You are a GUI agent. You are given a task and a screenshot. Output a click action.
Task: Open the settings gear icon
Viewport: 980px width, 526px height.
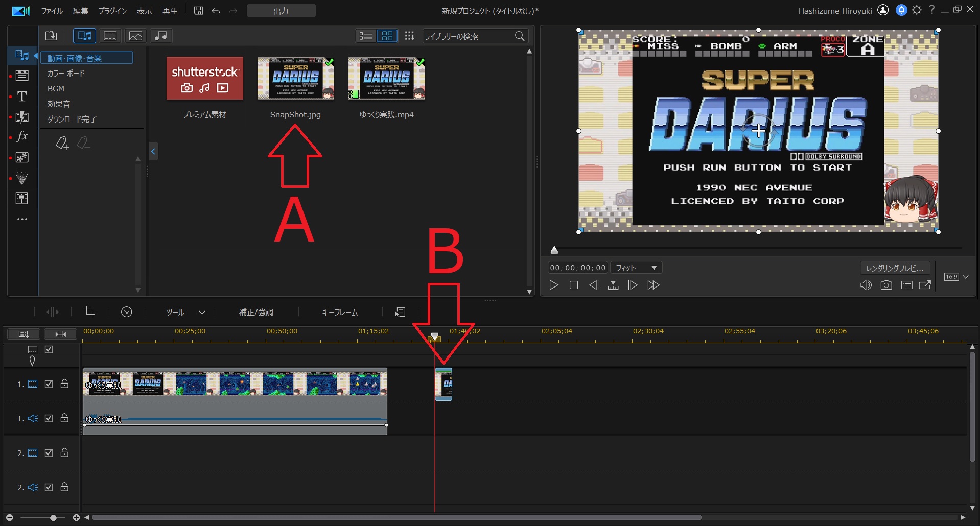coord(917,10)
